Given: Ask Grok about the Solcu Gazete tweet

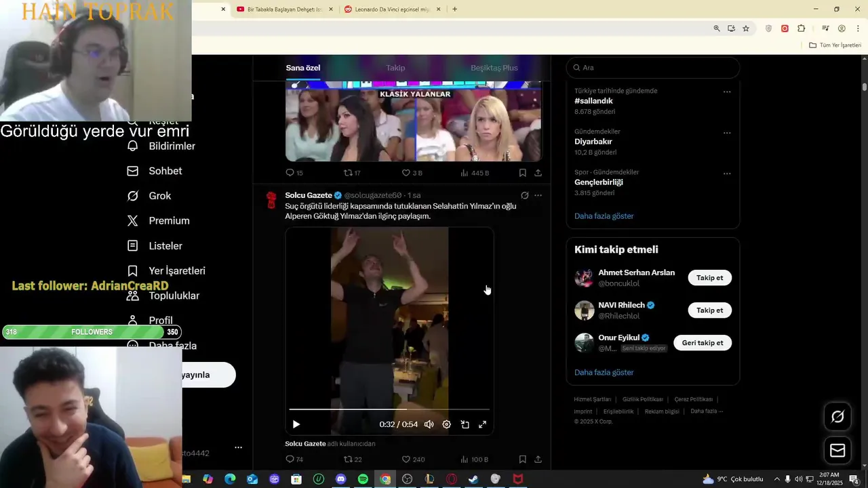Looking at the screenshot, I should point(524,195).
